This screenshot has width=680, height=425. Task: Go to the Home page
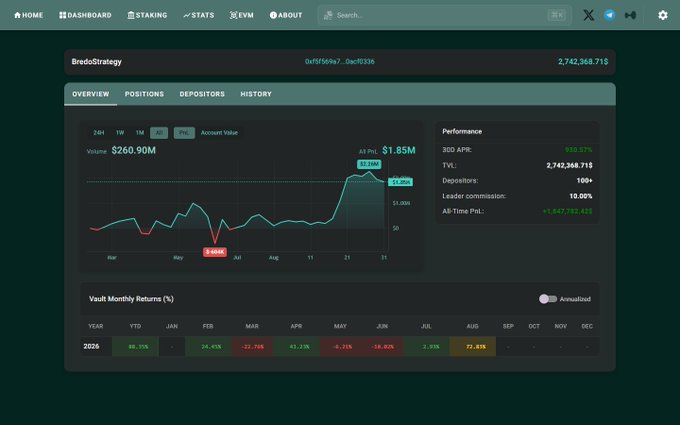pyautogui.click(x=29, y=15)
